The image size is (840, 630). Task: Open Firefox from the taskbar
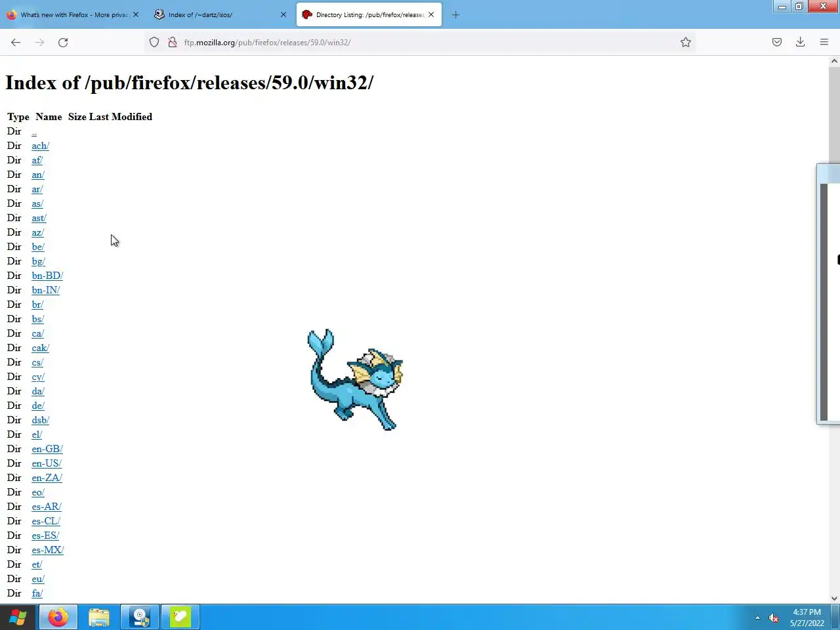click(x=58, y=618)
